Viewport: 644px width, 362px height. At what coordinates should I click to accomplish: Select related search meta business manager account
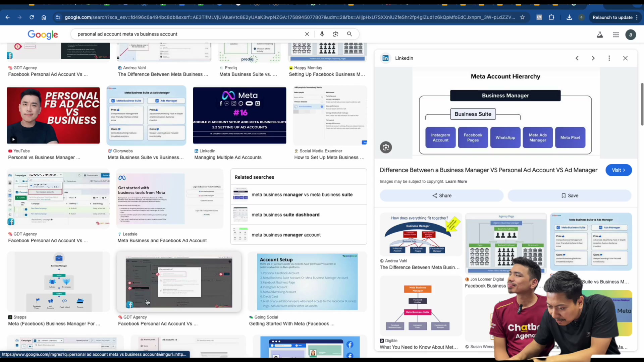pos(299,235)
